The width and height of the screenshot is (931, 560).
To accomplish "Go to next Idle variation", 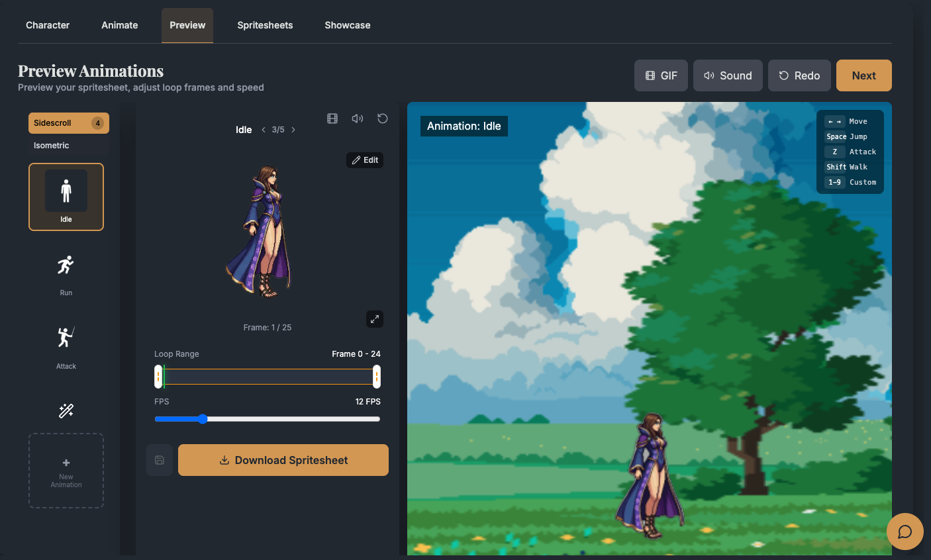I will (293, 130).
